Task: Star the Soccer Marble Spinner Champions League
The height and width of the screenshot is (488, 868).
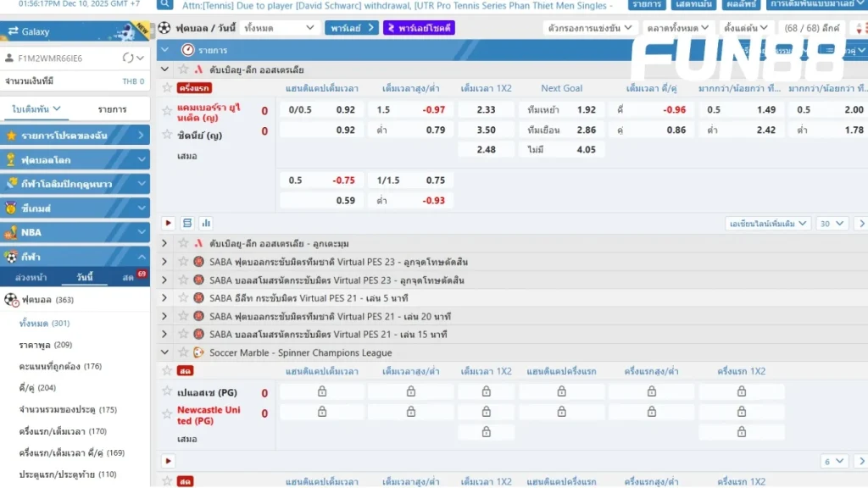Action: [184, 352]
